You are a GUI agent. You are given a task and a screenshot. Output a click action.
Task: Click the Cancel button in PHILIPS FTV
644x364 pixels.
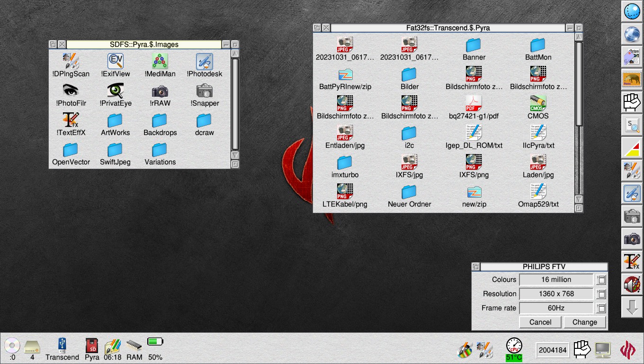coord(540,322)
